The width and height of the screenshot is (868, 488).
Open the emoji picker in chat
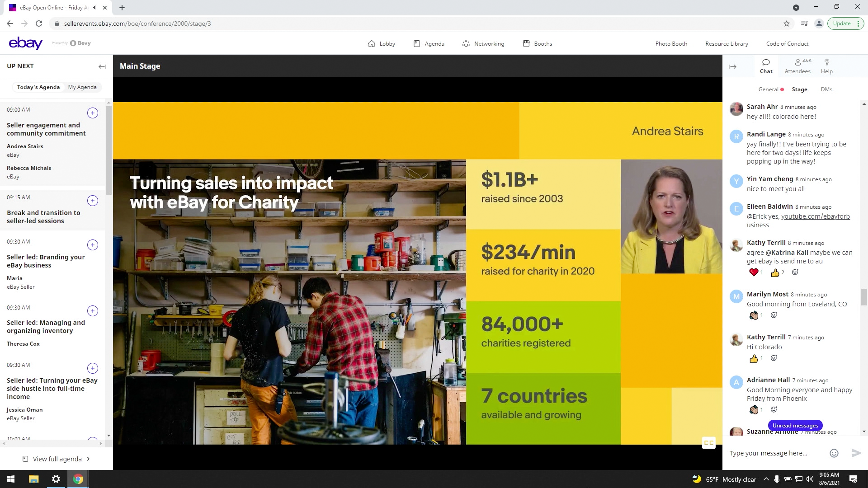[834, 453]
